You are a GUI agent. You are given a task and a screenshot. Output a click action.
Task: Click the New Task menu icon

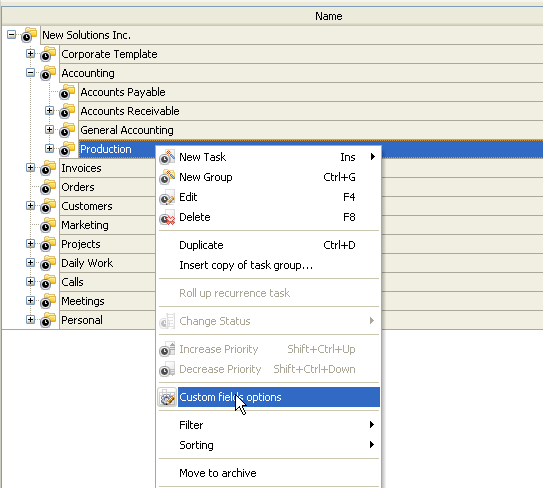[167, 157]
